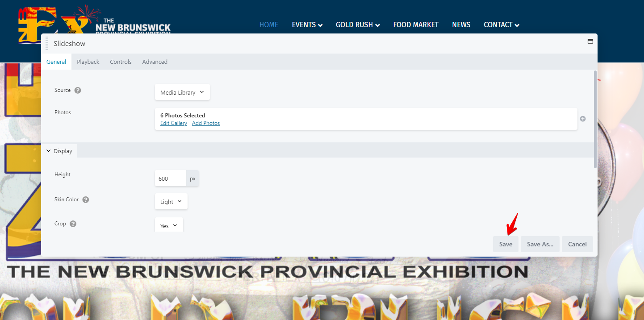Image resolution: width=644 pixels, height=320 pixels.
Task: Maximize the Slideshow settings panel
Action: click(x=590, y=42)
